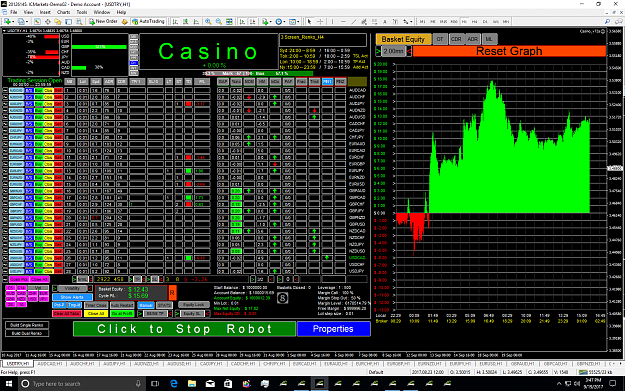Expand the Profiles dropdown arrow
The height and width of the screenshot is (391, 625).
coord(27,21)
